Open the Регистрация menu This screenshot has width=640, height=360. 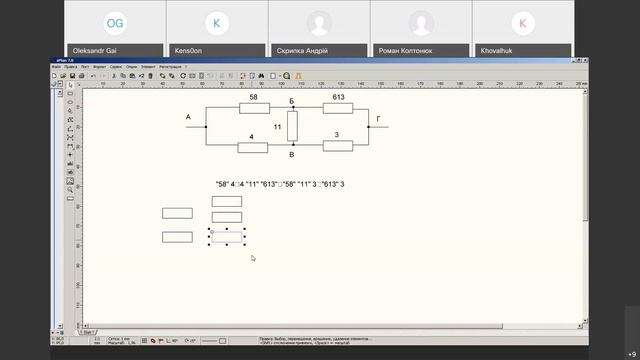pos(170,67)
